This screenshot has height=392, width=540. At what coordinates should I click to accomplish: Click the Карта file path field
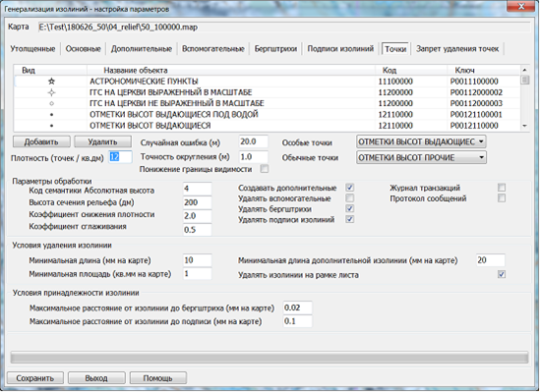pos(284,28)
